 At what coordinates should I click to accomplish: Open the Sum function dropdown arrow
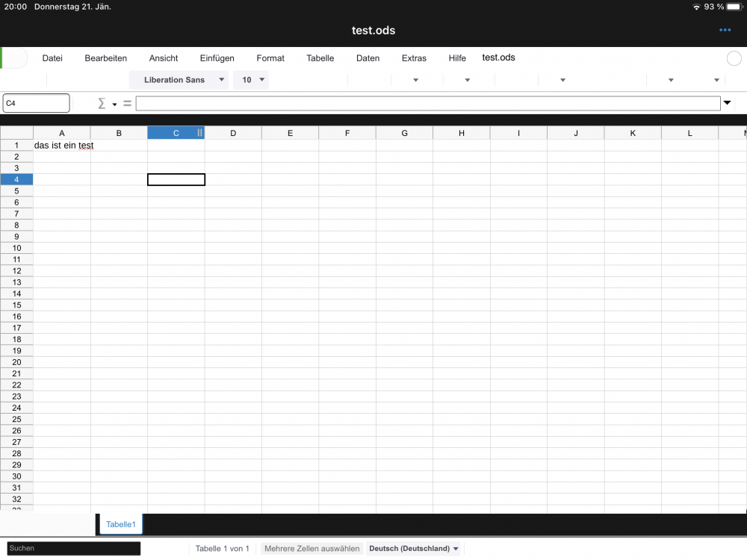pos(114,105)
